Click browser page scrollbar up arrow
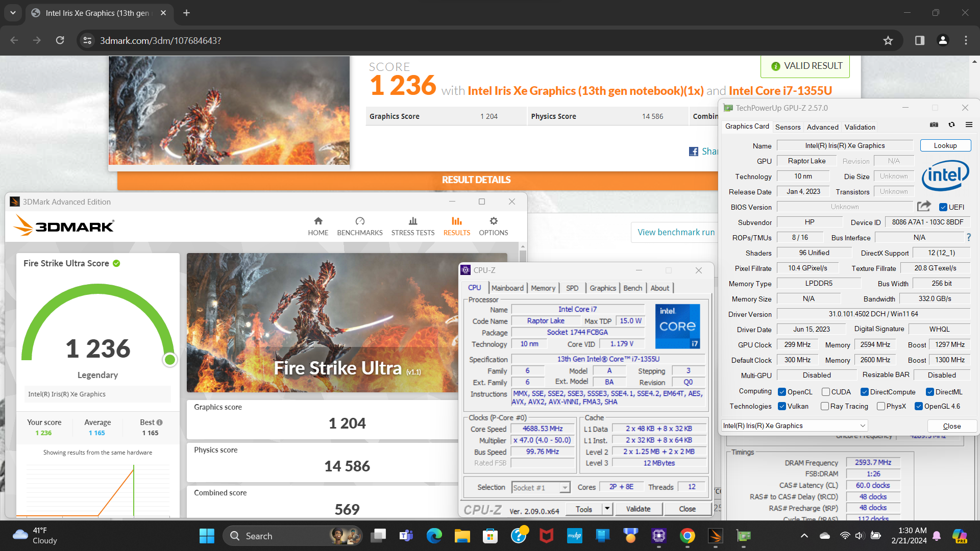The image size is (980, 551). click(x=974, y=61)
